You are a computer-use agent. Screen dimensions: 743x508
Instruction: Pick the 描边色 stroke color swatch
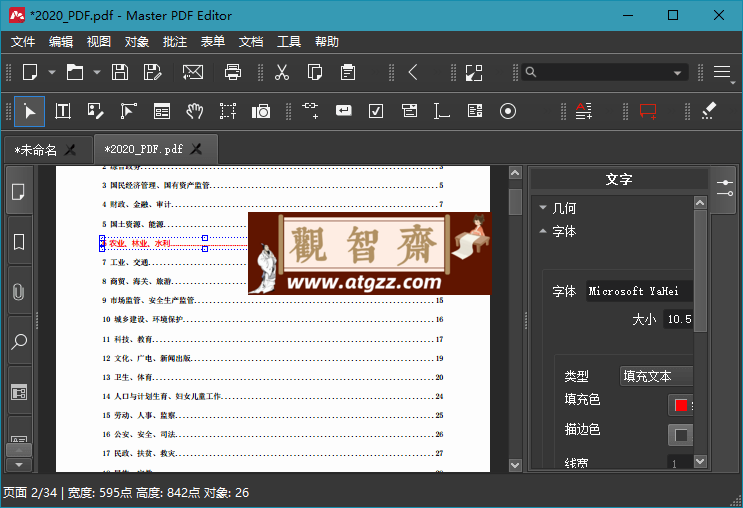[x=681, y=435]
